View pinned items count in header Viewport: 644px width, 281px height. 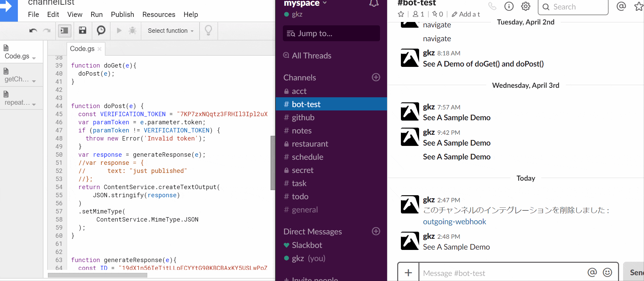point(438,14)
